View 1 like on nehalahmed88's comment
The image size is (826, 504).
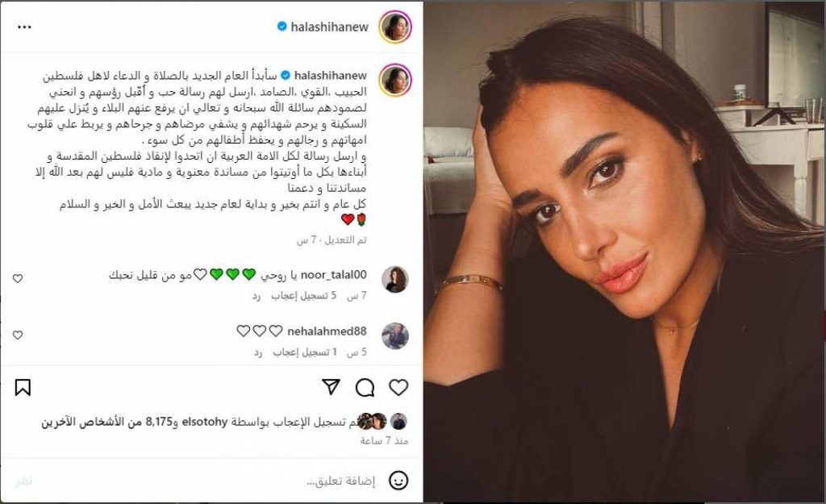tap(305, 352)
